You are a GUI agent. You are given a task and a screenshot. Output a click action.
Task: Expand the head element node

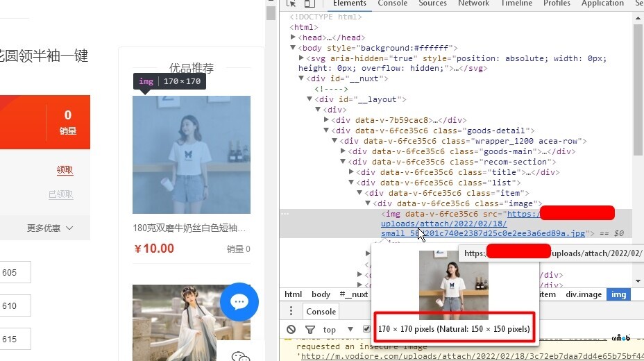[x=293, y=37]
